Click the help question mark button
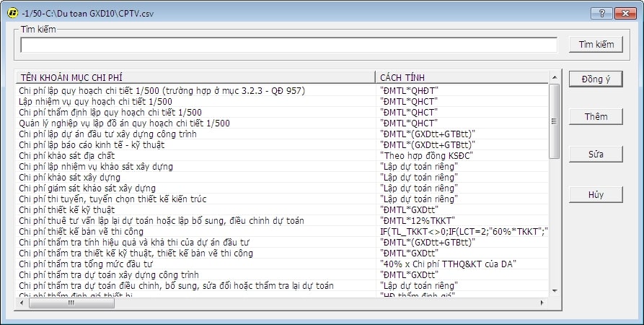This screenshot has width=644, height=325. click(601, 13)
